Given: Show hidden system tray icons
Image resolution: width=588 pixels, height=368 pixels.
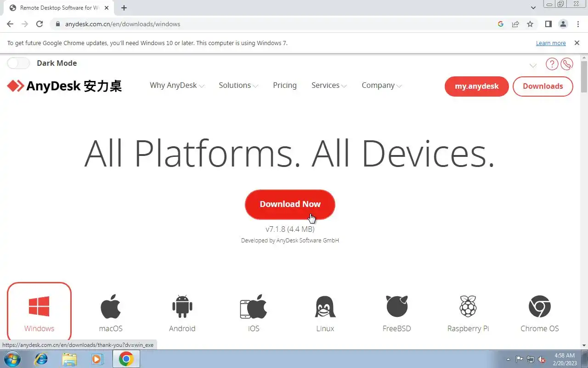Looking at the screenshot, I should click(x=508, y=359).
